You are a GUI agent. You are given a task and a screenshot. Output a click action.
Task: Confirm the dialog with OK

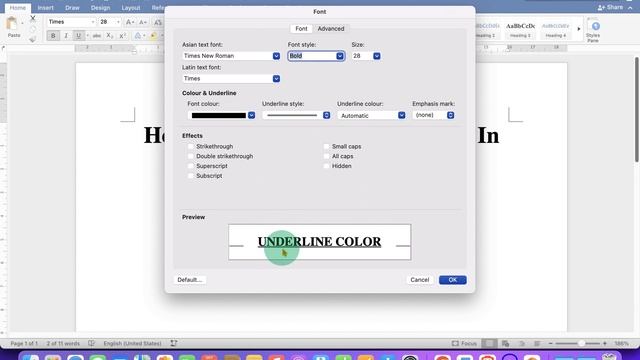coord(453,280)
